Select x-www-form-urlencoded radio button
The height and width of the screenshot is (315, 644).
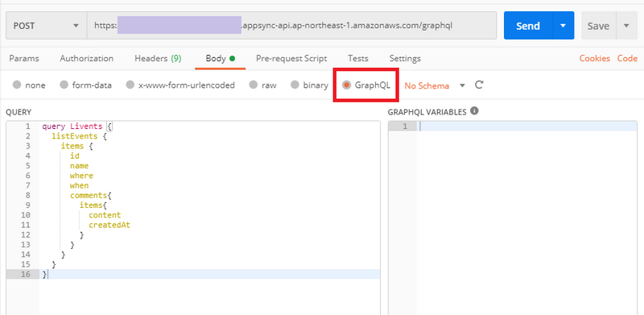point(130,85)
